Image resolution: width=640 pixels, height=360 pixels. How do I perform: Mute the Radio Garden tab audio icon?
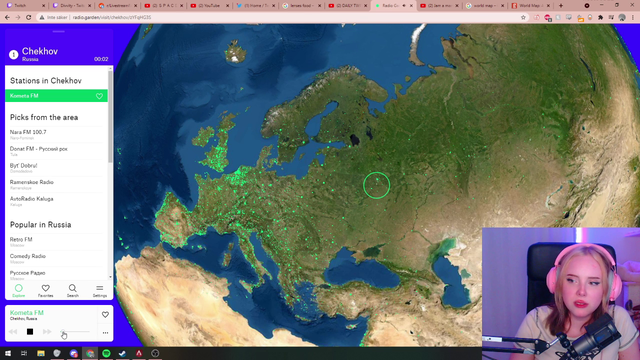tap(404, 6)
